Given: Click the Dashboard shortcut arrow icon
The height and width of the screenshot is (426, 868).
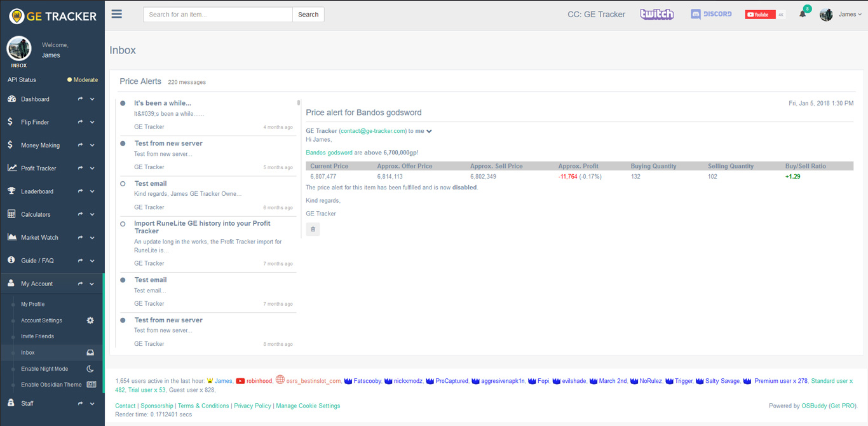Looking at the screenshot, I should tap(80, 99).
